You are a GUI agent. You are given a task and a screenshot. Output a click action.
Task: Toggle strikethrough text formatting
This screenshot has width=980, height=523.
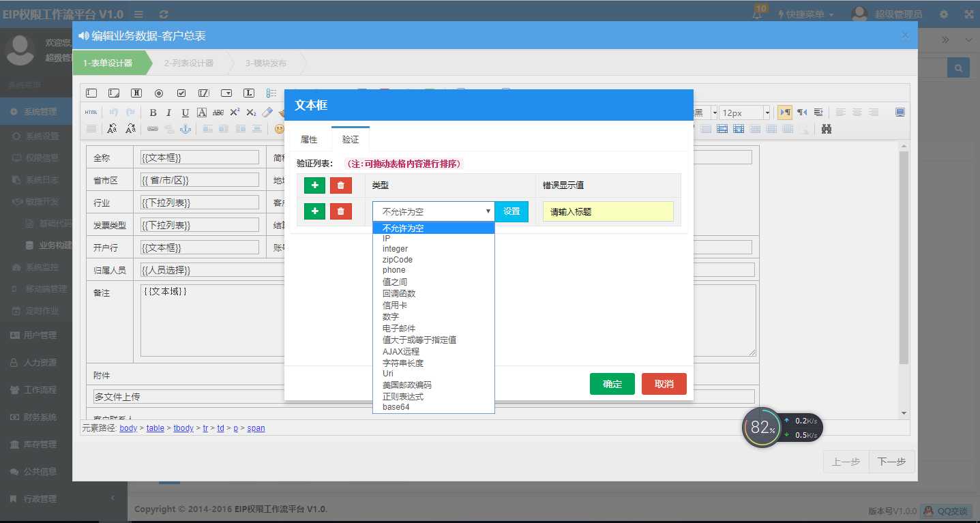[x=219, y=113]
